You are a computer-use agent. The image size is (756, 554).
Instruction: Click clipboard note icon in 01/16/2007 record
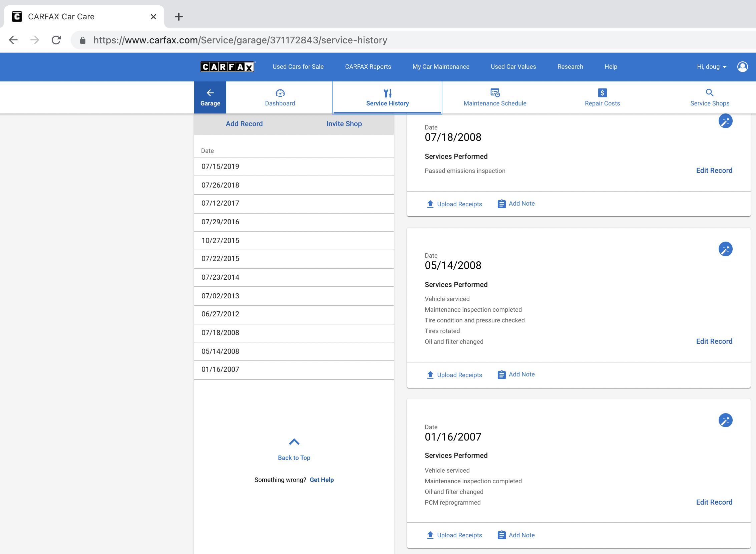point(501,535)
